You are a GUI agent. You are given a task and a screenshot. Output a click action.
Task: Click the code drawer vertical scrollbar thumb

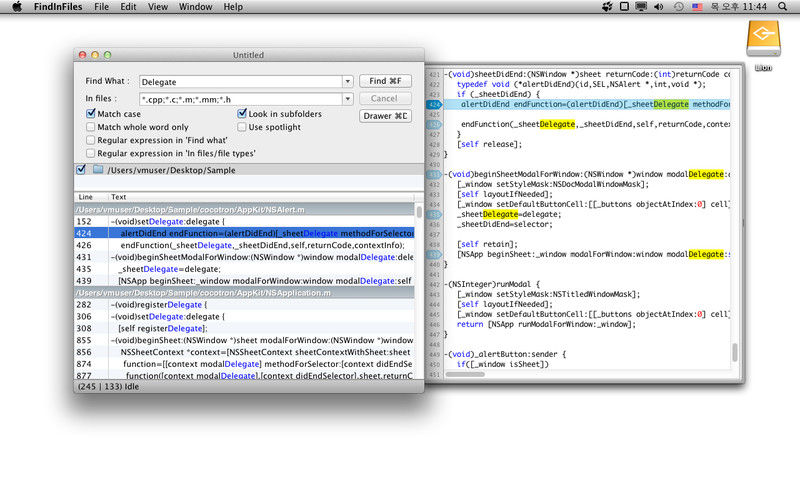point(735,352)
